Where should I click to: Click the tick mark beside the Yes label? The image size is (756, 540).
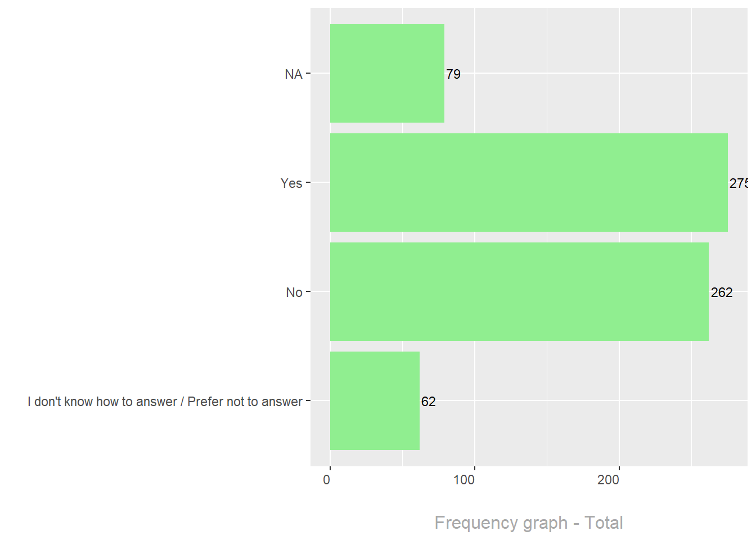(x=308, y=182)
